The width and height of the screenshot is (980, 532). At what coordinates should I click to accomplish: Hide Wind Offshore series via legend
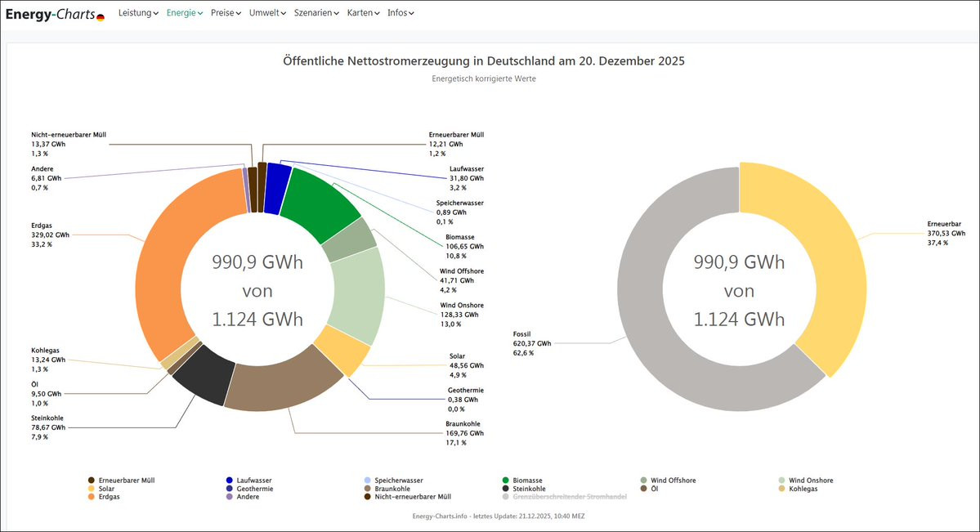pyautogui.click(x=673, y=481)
